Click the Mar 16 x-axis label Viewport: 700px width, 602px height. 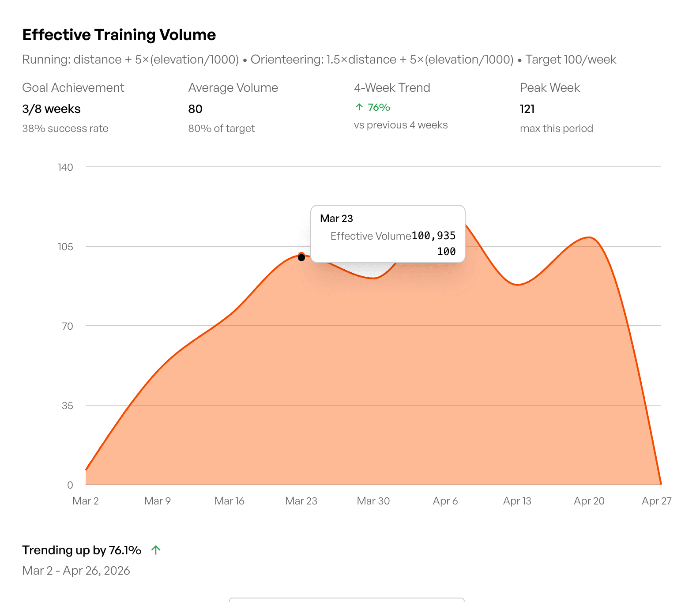pos(230,501)
